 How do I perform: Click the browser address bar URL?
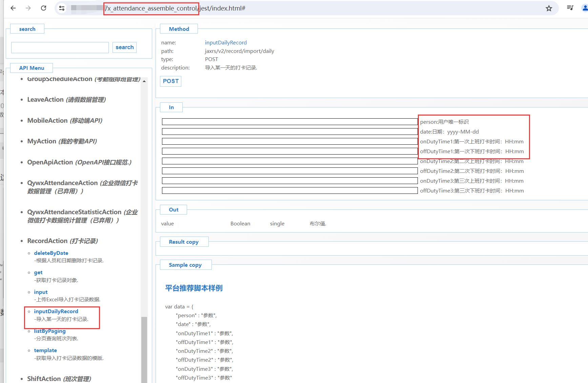[x=175, y=8]
